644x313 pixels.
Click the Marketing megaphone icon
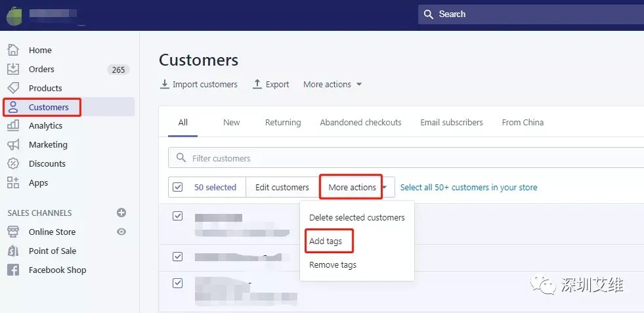(13, 144)
